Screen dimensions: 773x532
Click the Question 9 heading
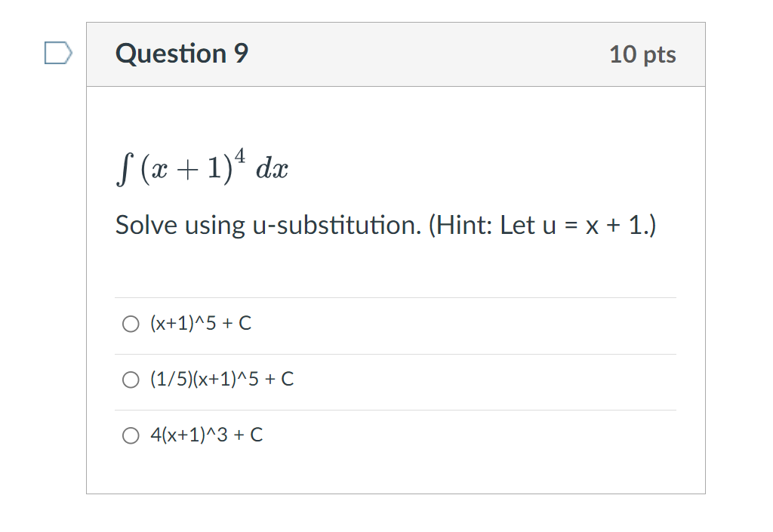pos(181,54)
